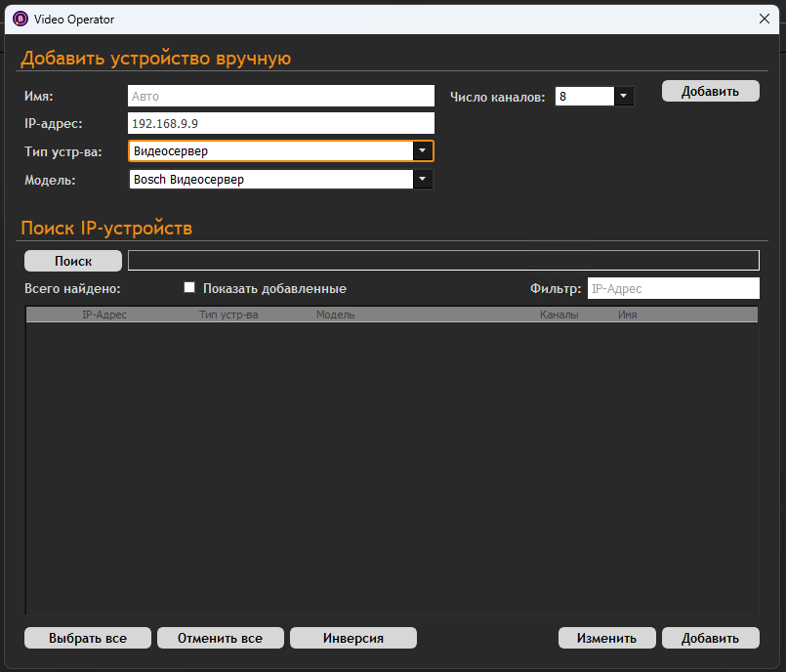Click the top "Добавить" button
The width and height of the screenshot is (786, 672).
(x=710, y=91)
